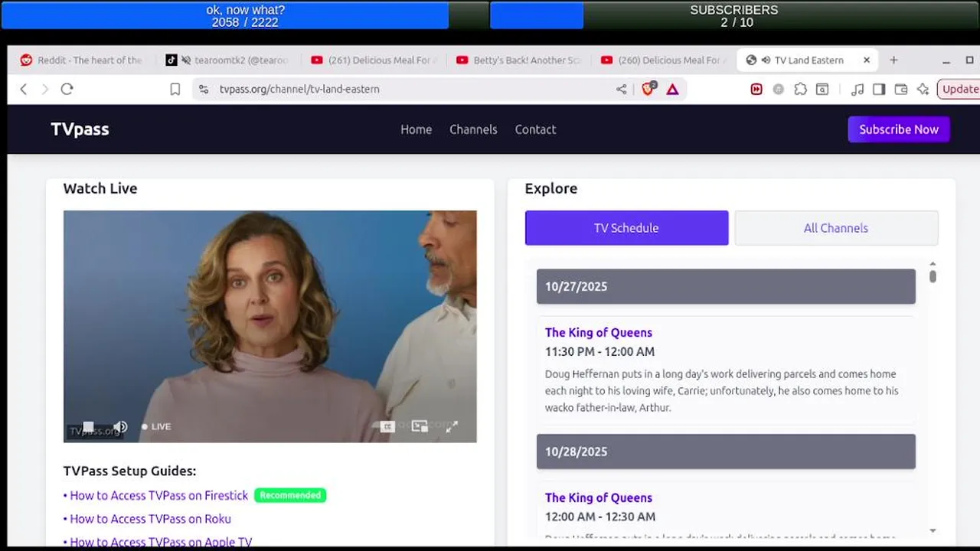The image size is (980, 551).
Task: Switch to the tearoomtk2 TikTok tab
Action: [227, 60]
